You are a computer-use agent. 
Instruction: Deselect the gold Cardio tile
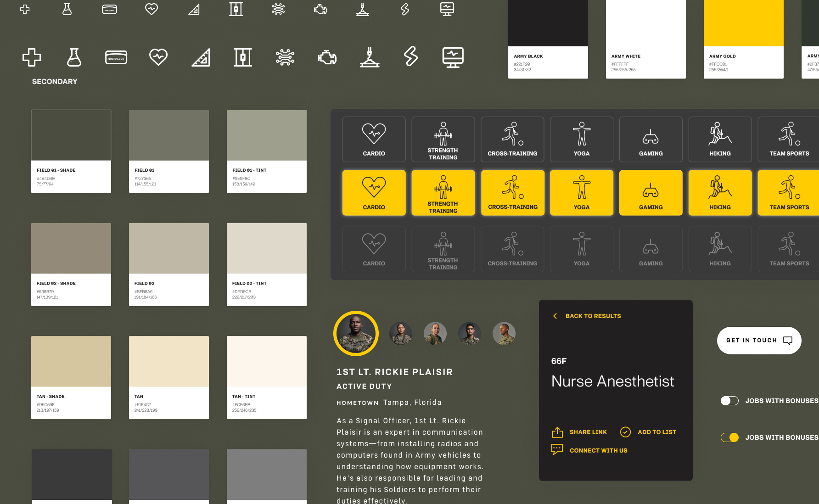tap(374, 193)
